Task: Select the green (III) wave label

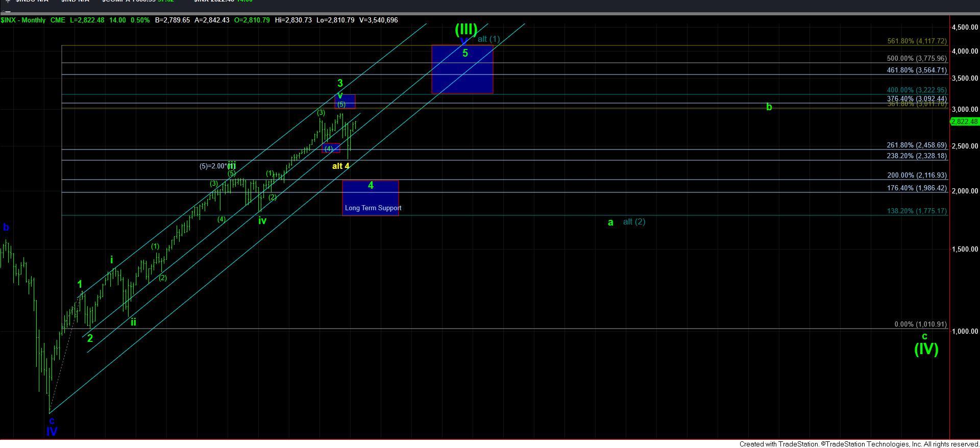Action: [465, 30]
